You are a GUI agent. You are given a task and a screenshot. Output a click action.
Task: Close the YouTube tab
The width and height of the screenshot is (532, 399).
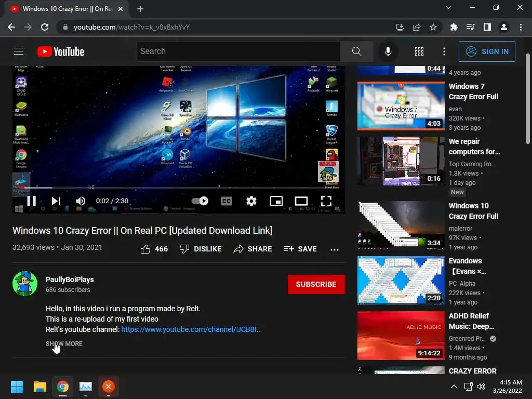[x=120, y=9]
